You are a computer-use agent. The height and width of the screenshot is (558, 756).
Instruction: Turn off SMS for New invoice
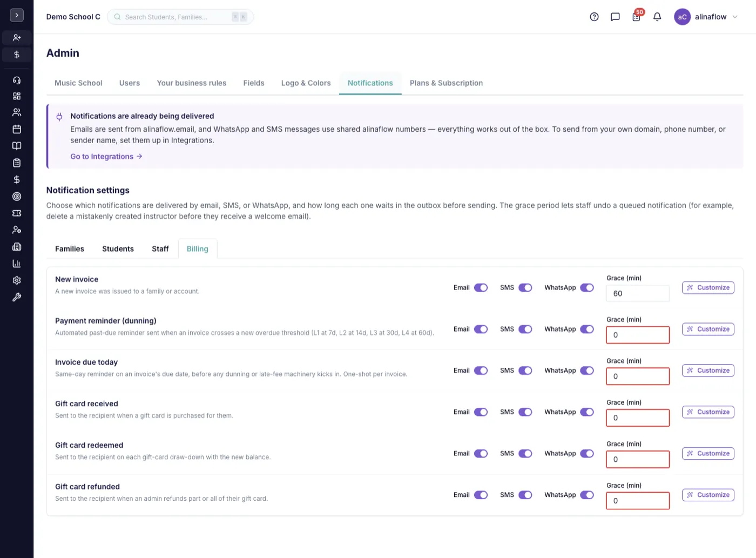[525, 288]
